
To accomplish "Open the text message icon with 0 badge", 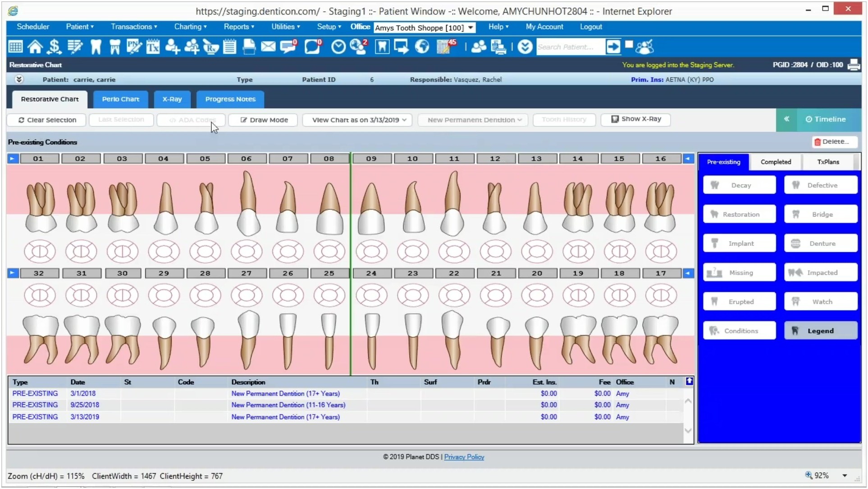I will click(x=288, y=46).
